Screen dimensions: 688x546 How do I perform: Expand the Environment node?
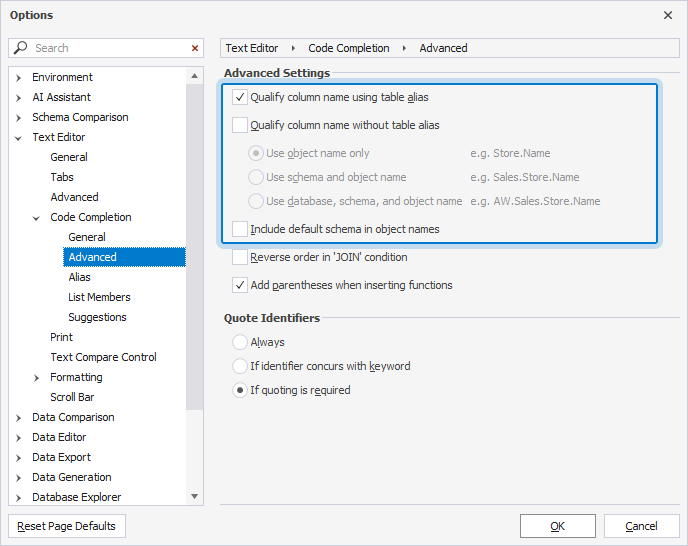(x=18, y=78)
